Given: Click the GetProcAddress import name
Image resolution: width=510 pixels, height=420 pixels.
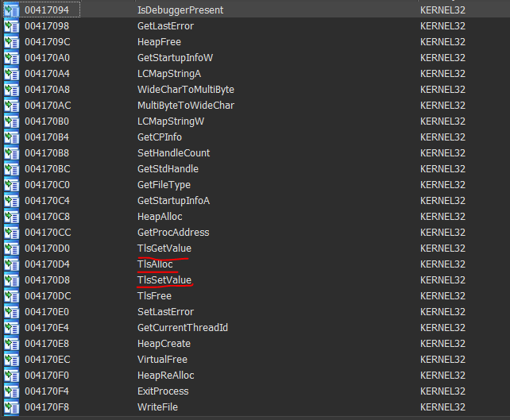Looking at the screenshot, I should 173,233.
